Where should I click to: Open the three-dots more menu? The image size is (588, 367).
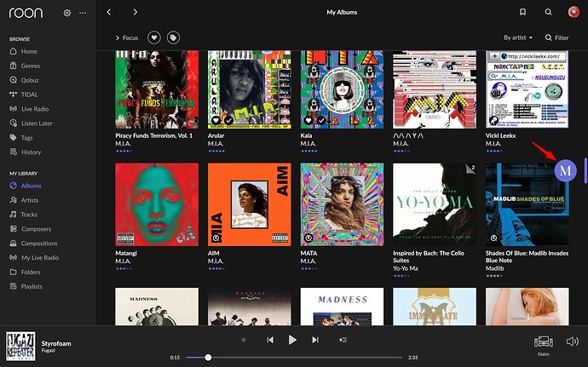point(83,13)
